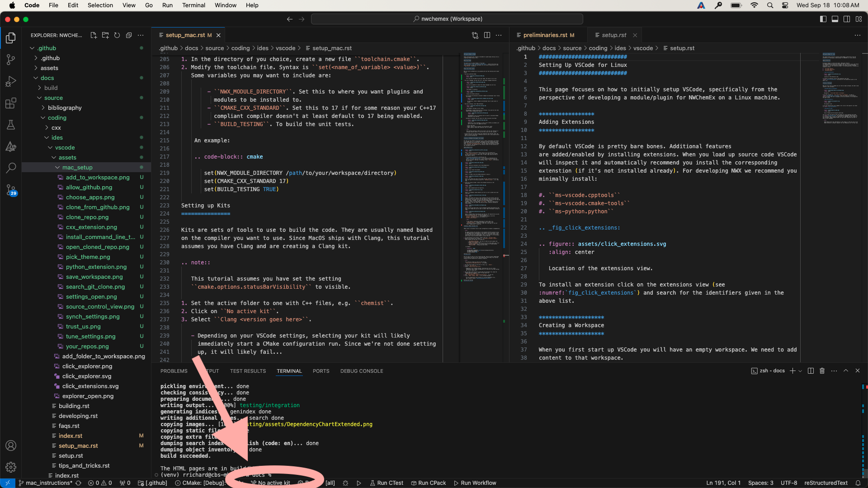This screenshot has height=488, width=868.
Task: Change language mode reStructuredText in status bar
Action: (826, 483)
